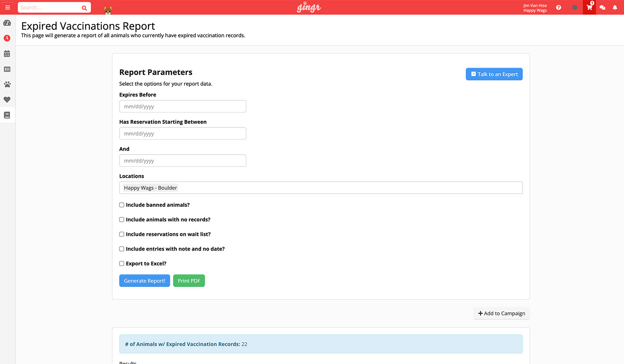The width and height of the screenshot is (624, 364).
Task: Open the shopping cart icon
Action: (589, 7)
